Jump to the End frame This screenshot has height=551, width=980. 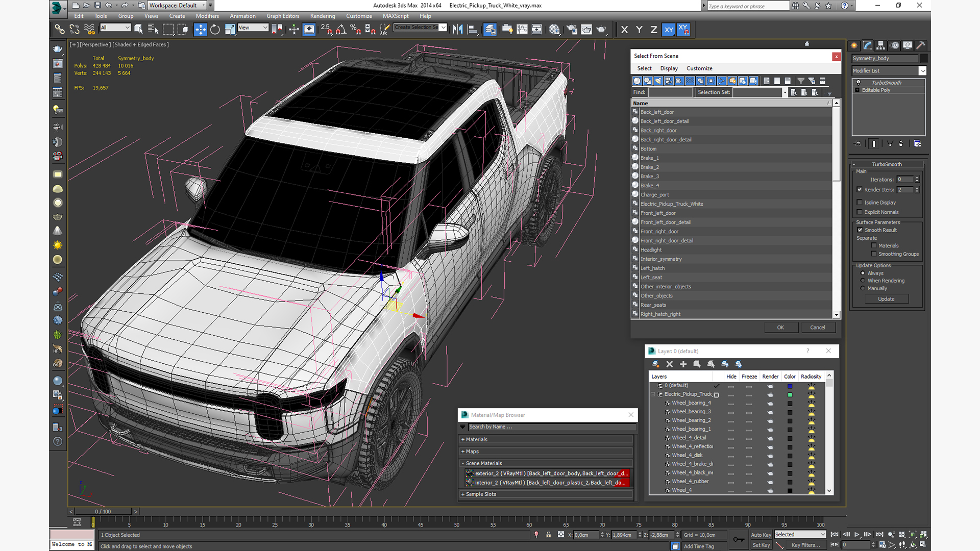tap(879, 535)
